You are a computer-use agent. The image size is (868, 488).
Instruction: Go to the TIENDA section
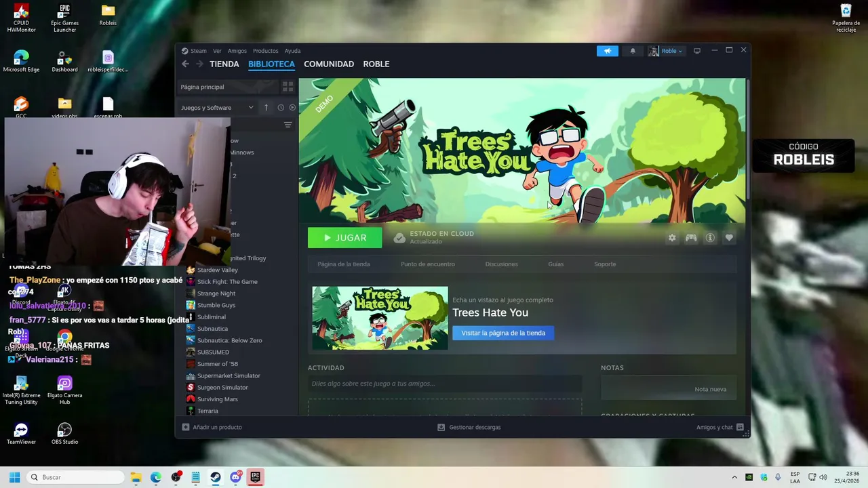pos(224,64)
